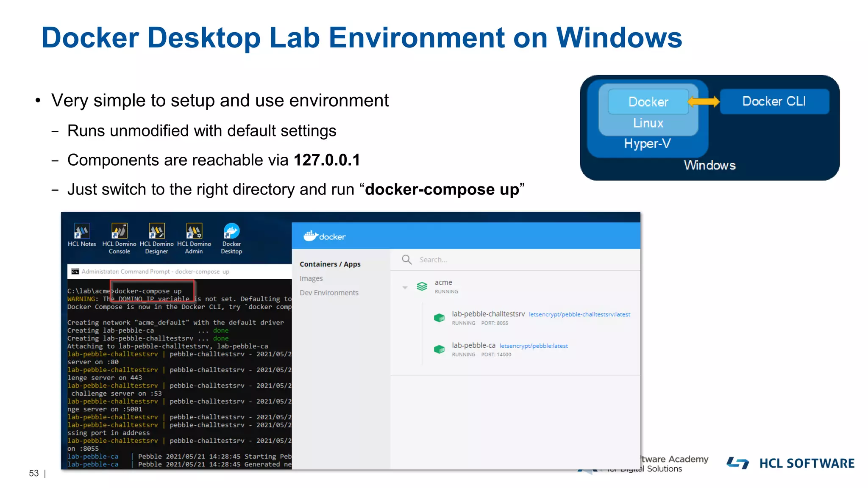Image resolution: width=868 pixels, height=488 pixels.
Task: Open letsencrypt/pebble:latest image link
Action: 534,346
